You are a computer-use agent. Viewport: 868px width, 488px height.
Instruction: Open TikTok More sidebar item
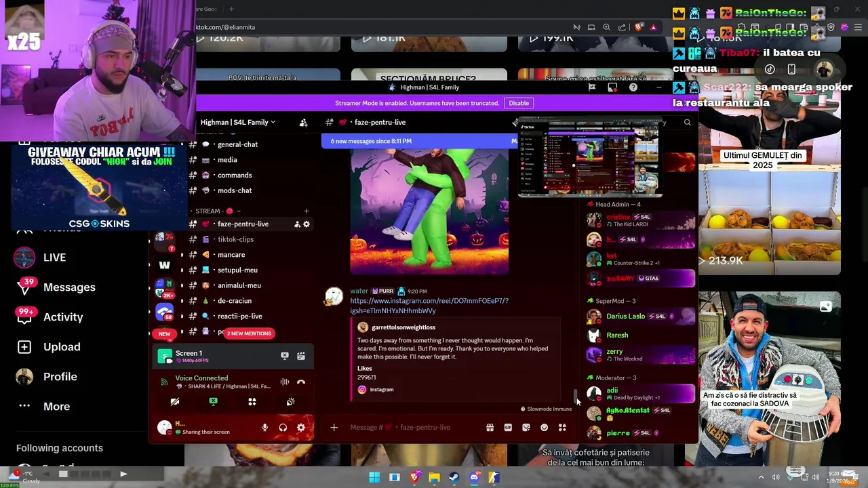(45, 407)
